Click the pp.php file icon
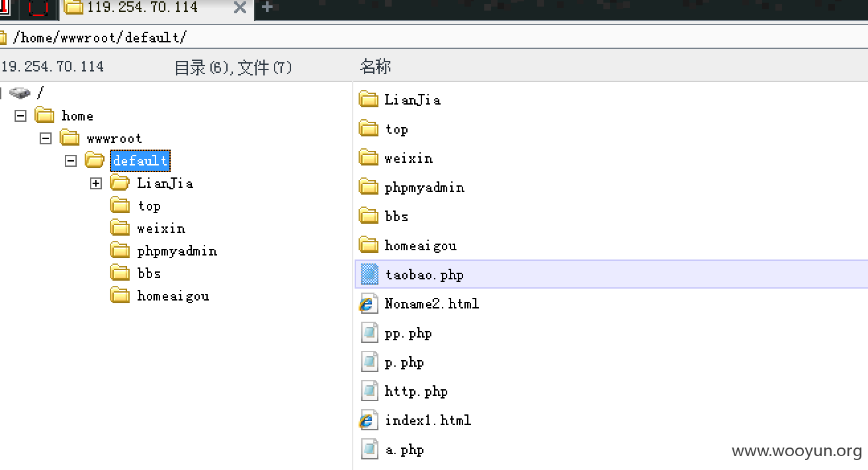Viewport: 868px width, 470px height. [370, 333]
